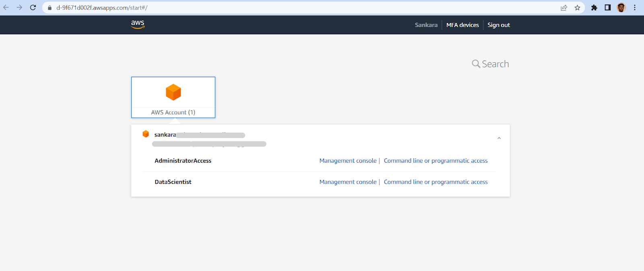
Task: Collapse the sankara account chevron
Action: tap(499, 138)
